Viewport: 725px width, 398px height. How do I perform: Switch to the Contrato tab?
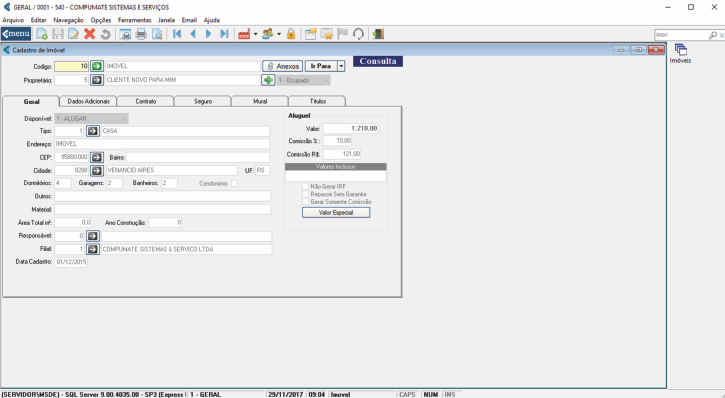[x=146, y=101]
